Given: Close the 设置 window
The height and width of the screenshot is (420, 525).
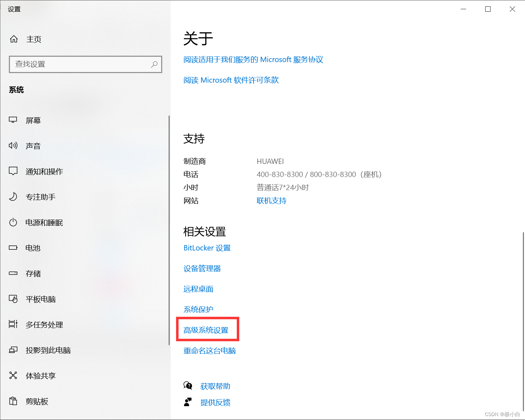Looking at the screenshot, I should (512, 9).
